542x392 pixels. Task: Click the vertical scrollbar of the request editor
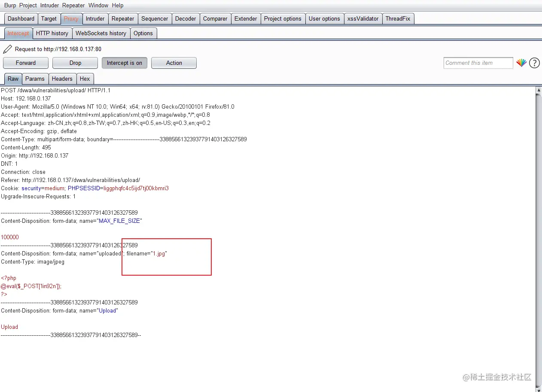click(x=539, y=238)
